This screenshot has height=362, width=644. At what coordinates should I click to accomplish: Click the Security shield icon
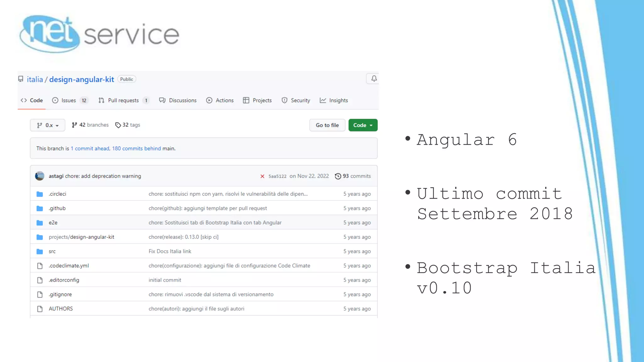[x=285, y=100]
